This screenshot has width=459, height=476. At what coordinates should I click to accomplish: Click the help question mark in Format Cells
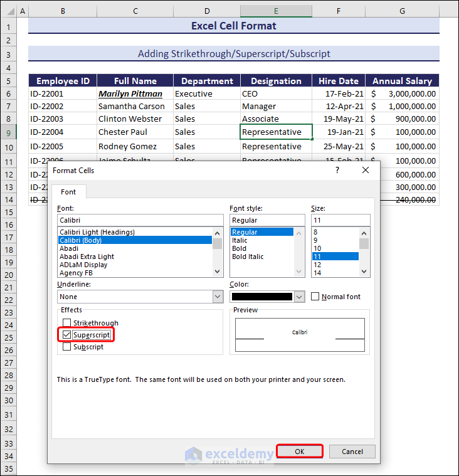[337, 170]
